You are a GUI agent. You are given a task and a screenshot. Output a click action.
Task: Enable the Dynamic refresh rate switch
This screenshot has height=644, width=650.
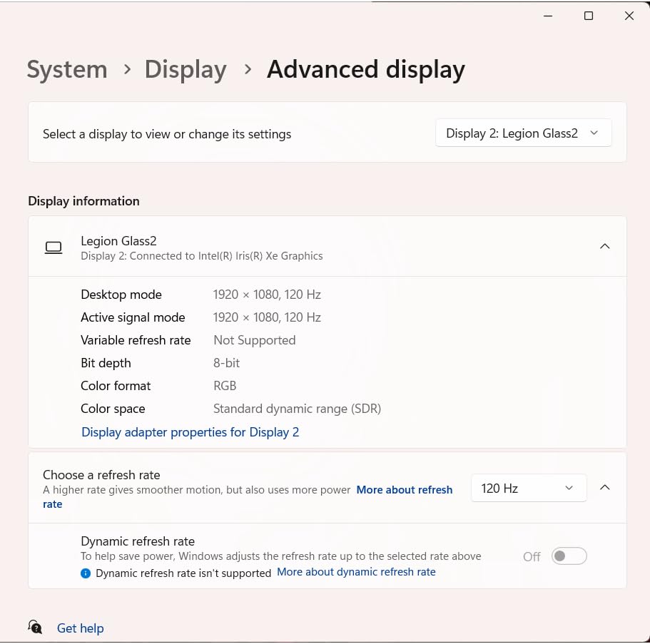pyautogui.click(x=569, y=556)
